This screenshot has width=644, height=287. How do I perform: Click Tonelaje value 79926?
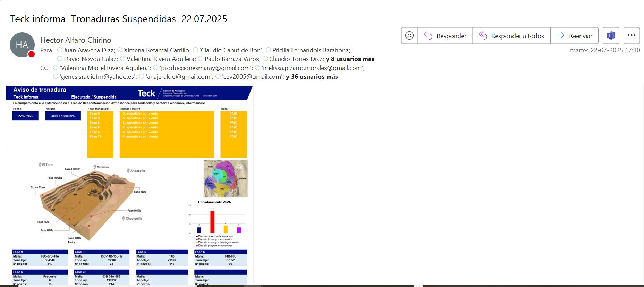click(x=172, y=260)
